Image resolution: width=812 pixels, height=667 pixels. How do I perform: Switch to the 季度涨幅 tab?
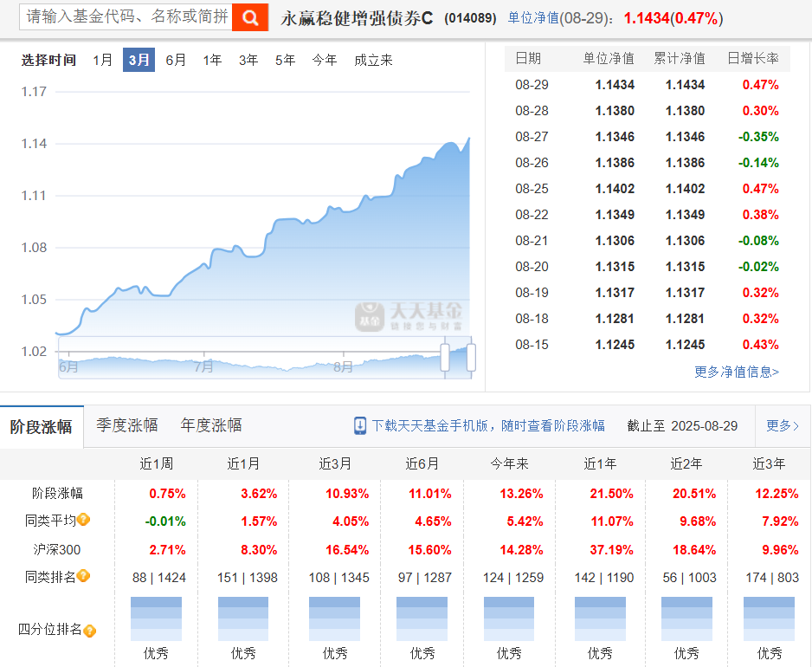tap(127, 425)
